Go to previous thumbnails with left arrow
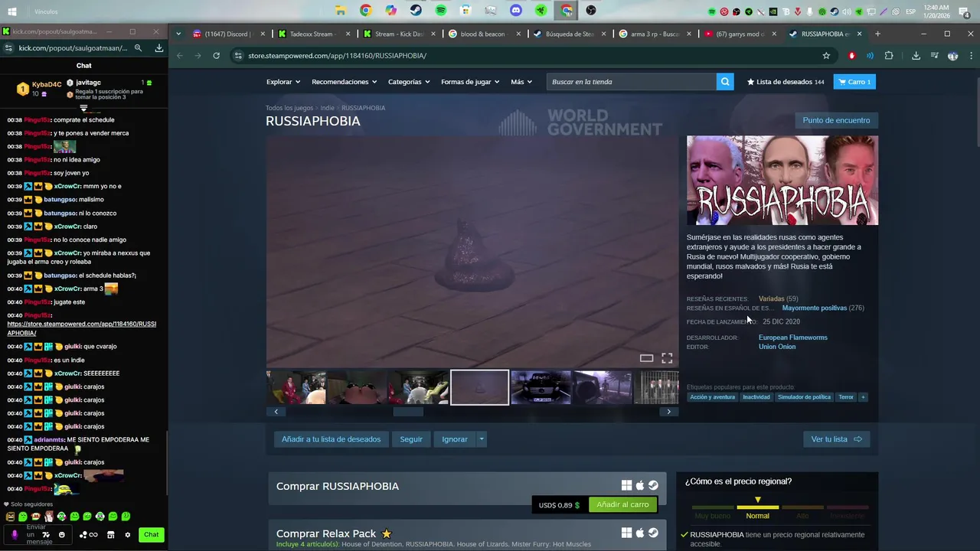The height and width of the screenshot is (551, 980). 276,412
